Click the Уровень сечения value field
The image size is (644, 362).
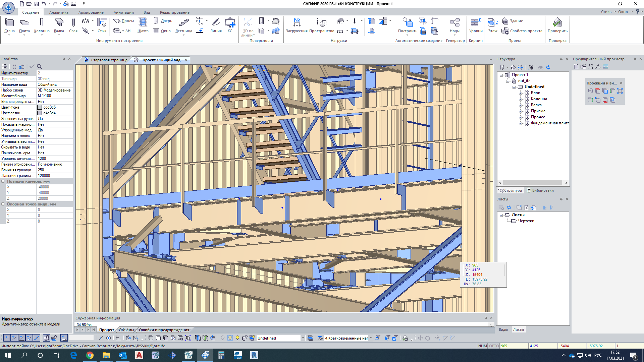(54, 159)
